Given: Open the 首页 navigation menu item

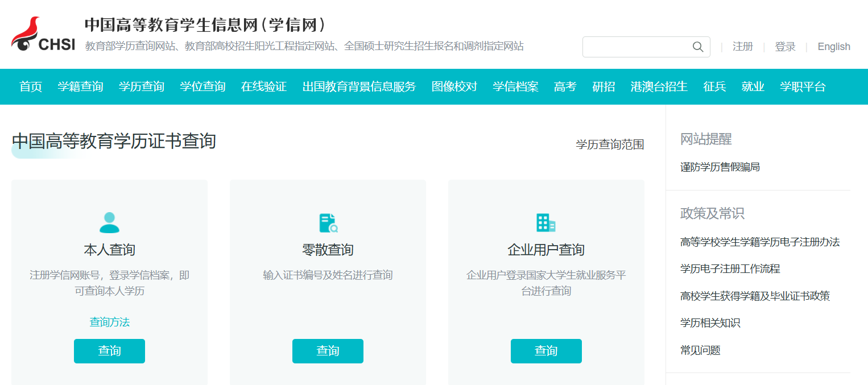Looking at the screenshot, I should coord(30,86).
